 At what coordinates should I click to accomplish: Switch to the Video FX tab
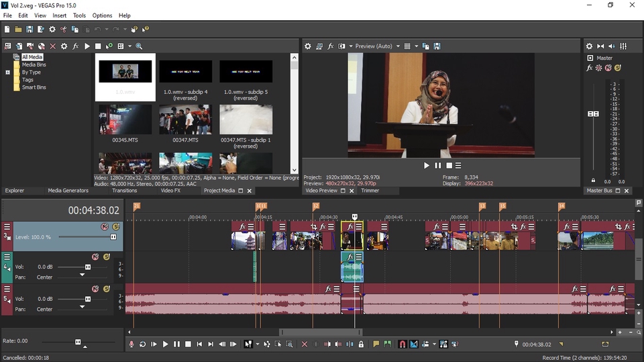tap(170, 191)
